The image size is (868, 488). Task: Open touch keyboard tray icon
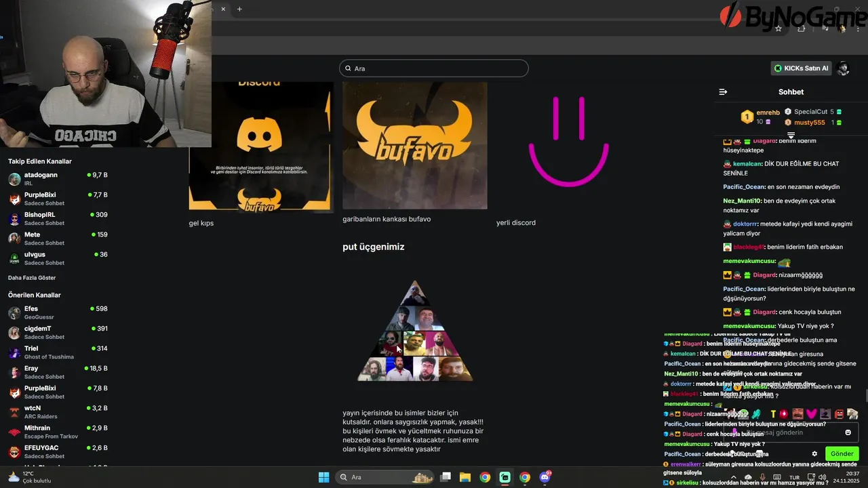tap(778, 477)
